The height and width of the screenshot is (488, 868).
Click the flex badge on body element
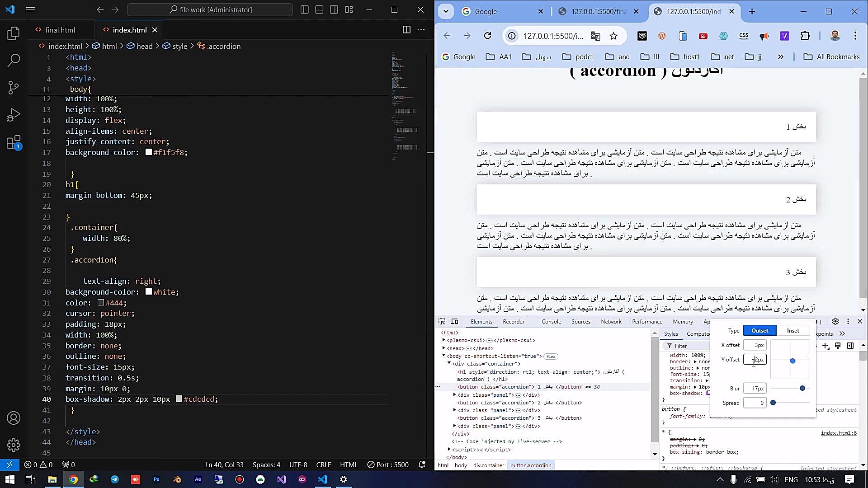click(551, 356)
